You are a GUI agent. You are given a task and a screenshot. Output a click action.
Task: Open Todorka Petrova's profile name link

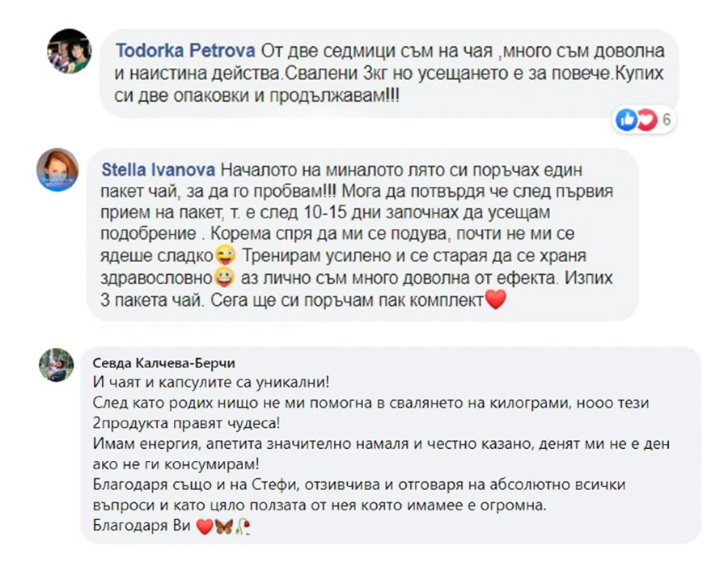pyautogui.click(x=185, y=51)
